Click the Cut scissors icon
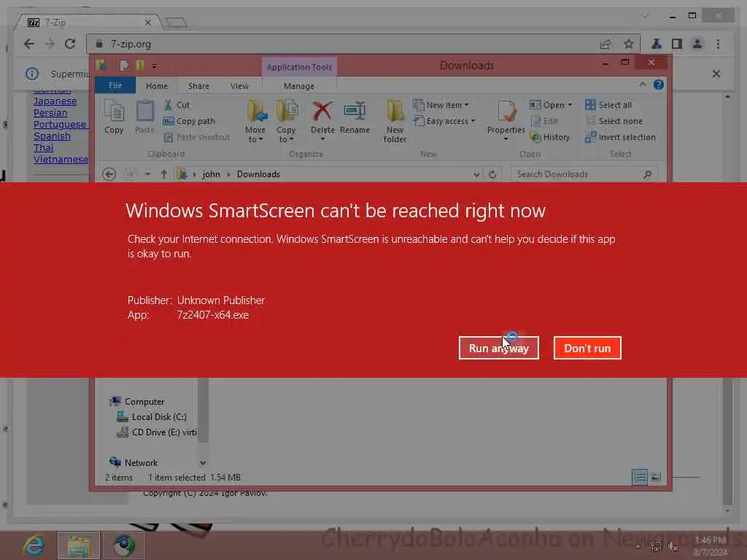 click(169, 105)
